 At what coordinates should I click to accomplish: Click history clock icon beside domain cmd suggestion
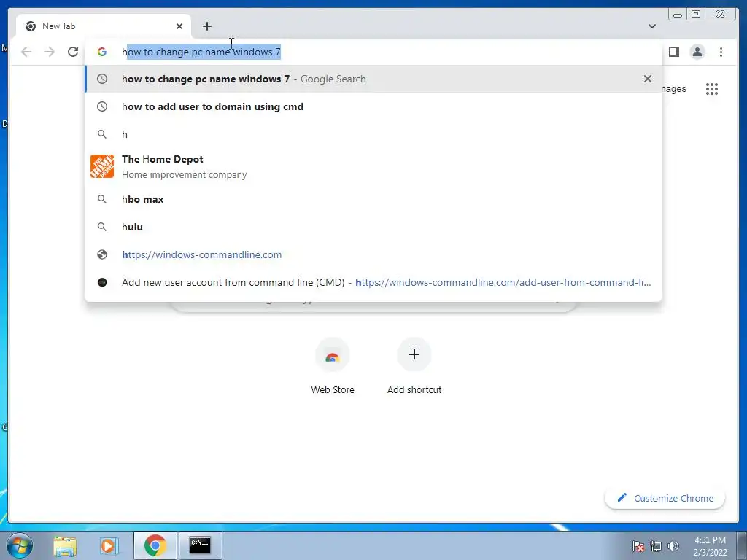pyautogui.click(x=102, y=106)
